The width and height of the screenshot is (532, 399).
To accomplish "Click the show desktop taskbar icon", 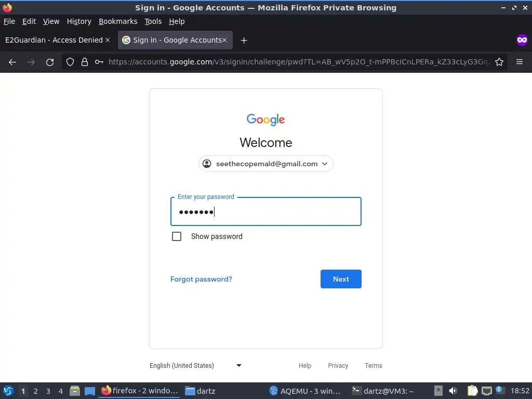I will (89, 391).
